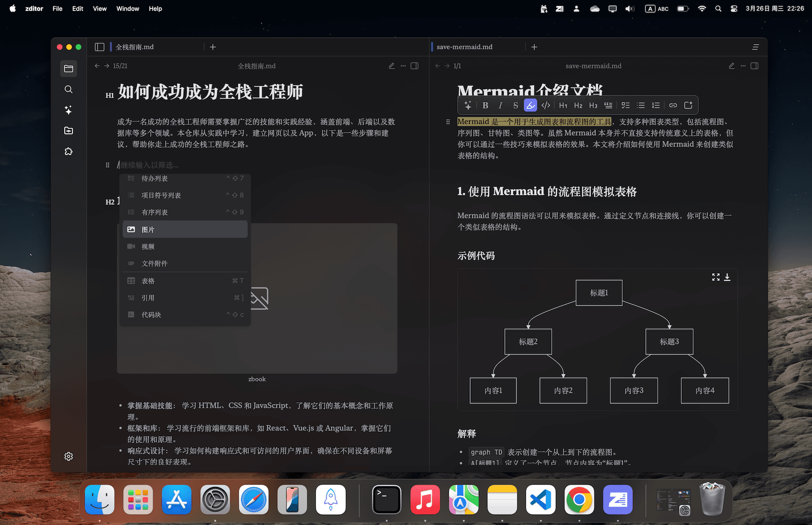Viewport: 812px width, 525px height.
Task: Open the AI assistant sidebar icon
Action: 69,110
